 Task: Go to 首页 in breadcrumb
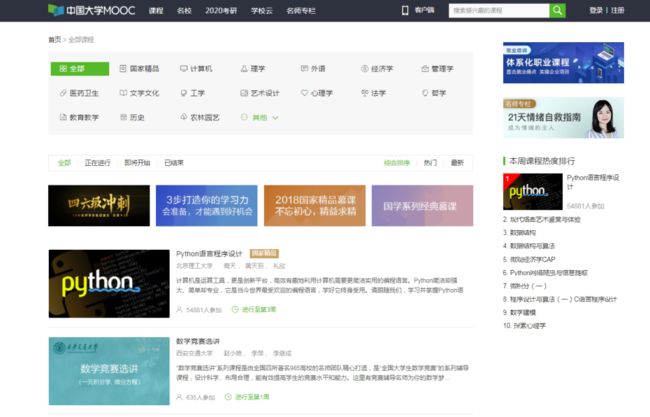(54, 40)
